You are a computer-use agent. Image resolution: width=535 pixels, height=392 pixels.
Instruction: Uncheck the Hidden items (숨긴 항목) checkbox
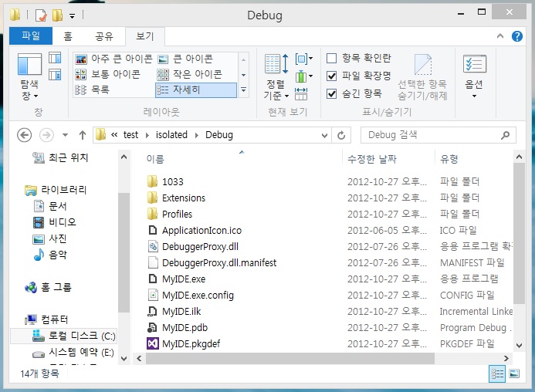pyautogui.click(x=332, y=93)
